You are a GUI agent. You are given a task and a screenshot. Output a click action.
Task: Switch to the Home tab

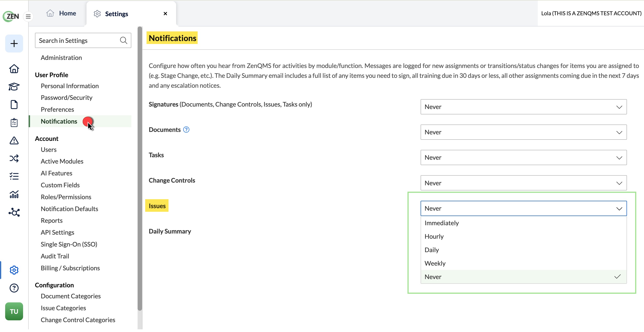coord(61,13)
